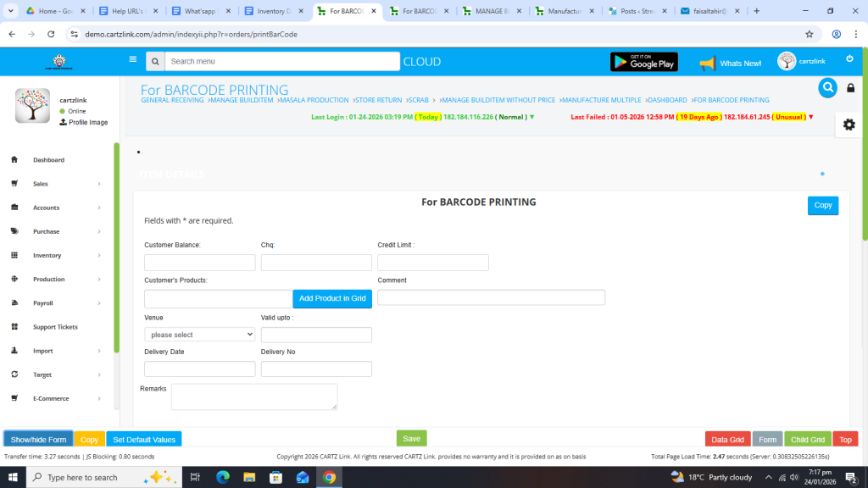Open the settings gear icon
This screenshot has height=488, width=868.
849,125
